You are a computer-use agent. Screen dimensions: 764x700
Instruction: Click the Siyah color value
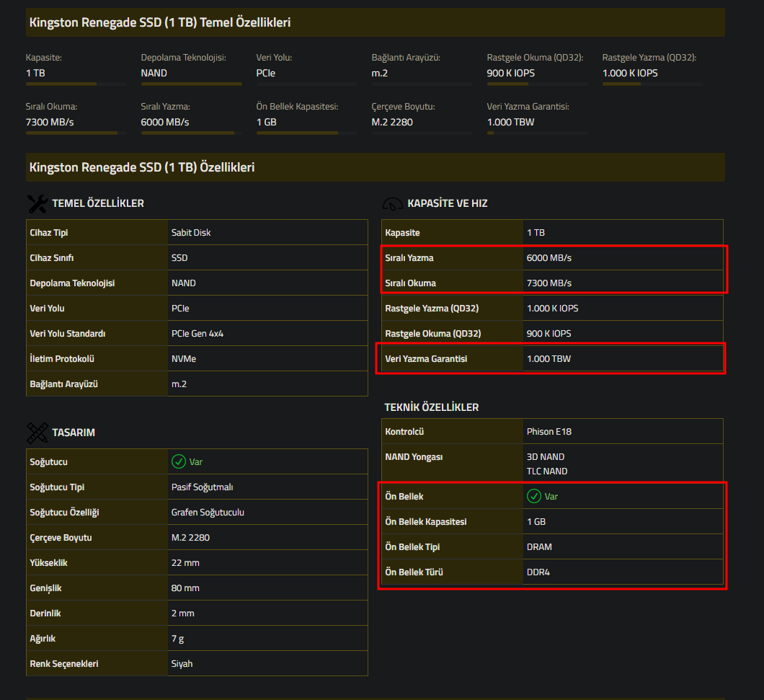(182, 664)
